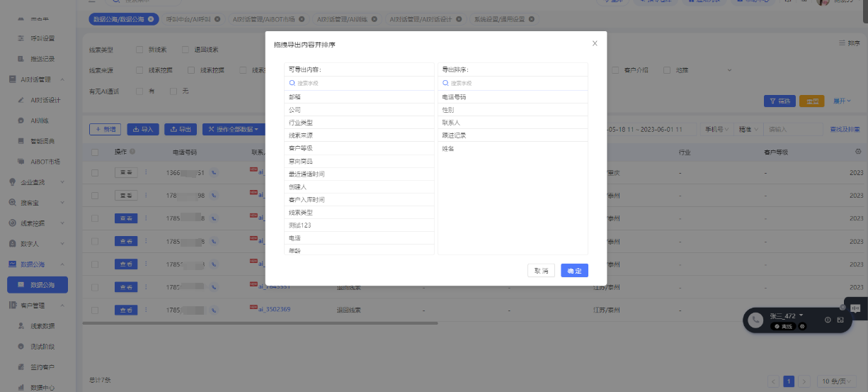Check the 新线索 checkbox
Image resolution: width=868 pixels, height=392 pixels.
139,50
